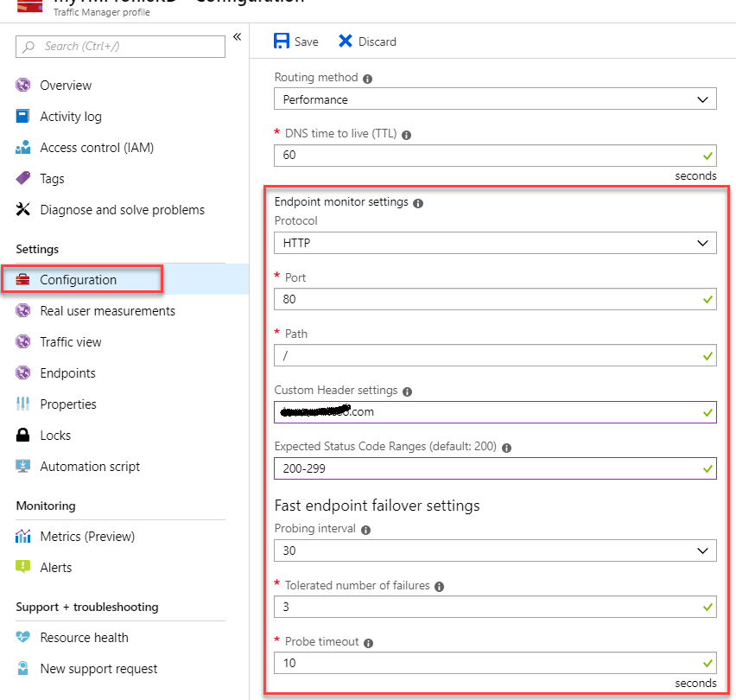Image resolution: width=736 pixels, height=700 pixels.
Task: Open Endpoints in the Settings menu
Action: (x=67, y=373)
